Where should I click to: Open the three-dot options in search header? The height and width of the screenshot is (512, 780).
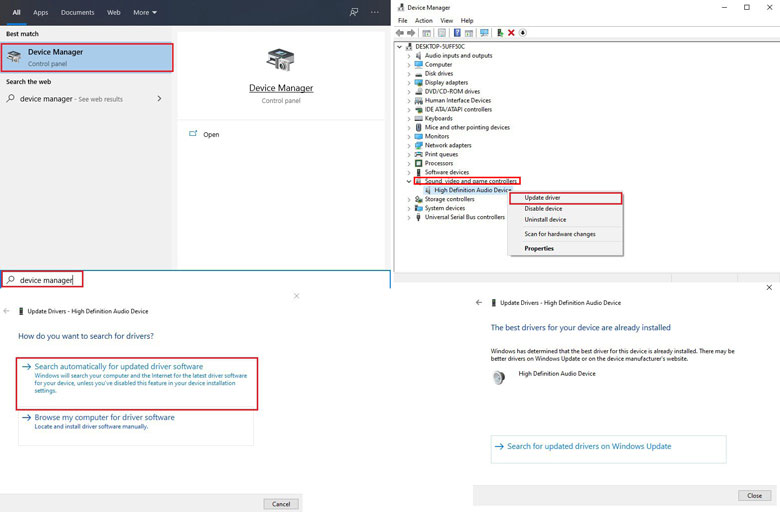tap(375, 12)
